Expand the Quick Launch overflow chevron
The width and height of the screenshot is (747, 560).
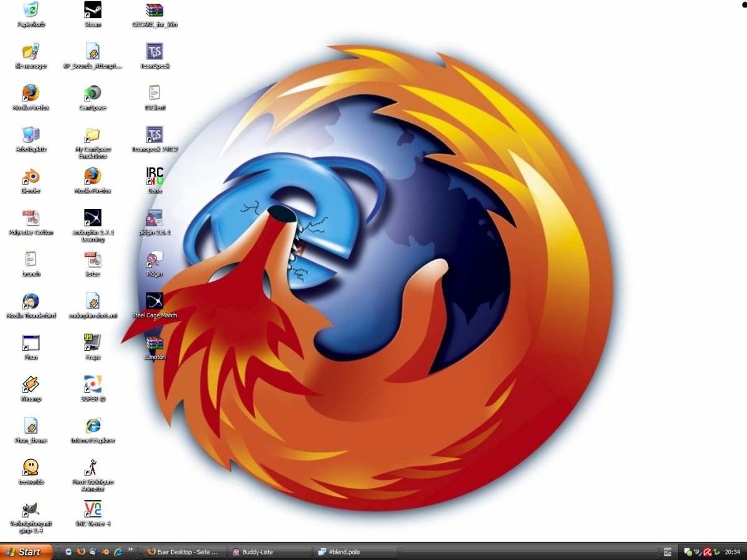tap(130, 550)
